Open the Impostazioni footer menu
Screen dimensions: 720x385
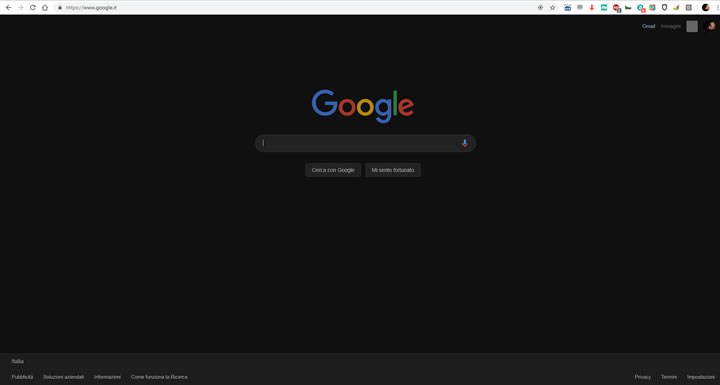[701, 377]
